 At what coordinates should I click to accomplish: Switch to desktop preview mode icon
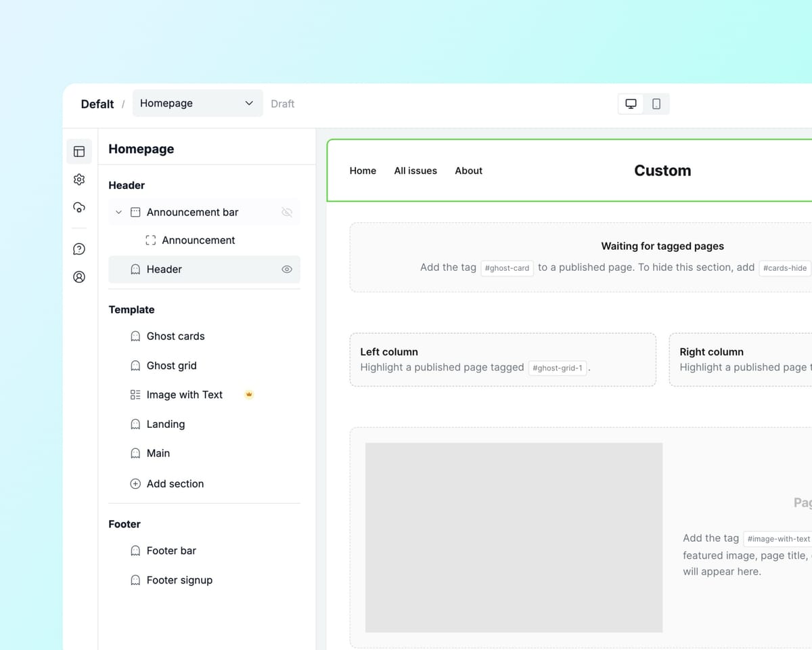click(x=631, y=103)
